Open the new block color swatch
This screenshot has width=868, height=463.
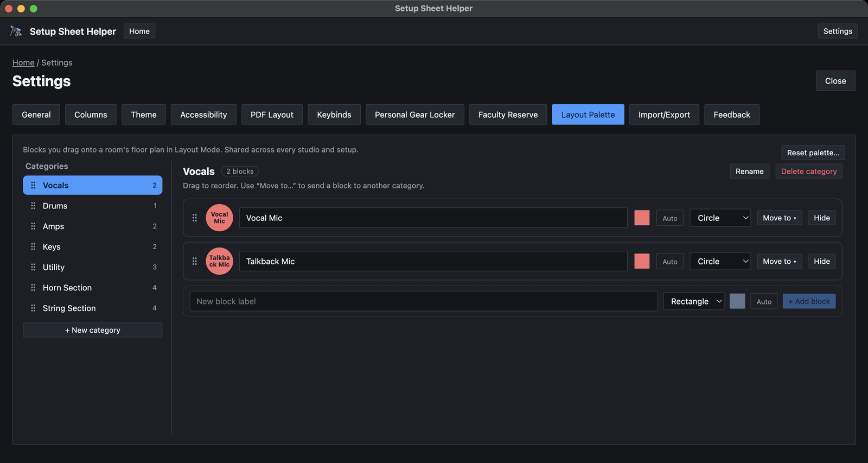pos(737,301)
